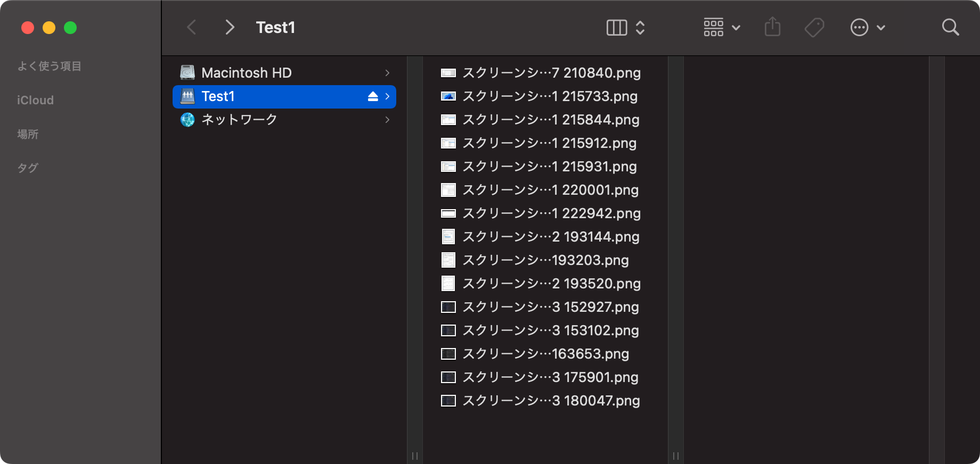980x464 pixels.
Task: Go back with the left arrow button
Action: (x=192, y=27)
